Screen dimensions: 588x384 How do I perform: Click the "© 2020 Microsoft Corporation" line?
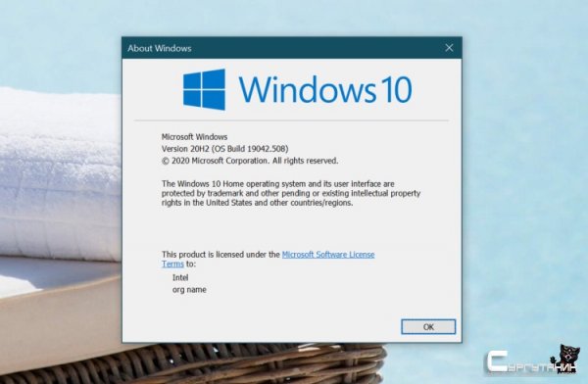coord(250,161)
